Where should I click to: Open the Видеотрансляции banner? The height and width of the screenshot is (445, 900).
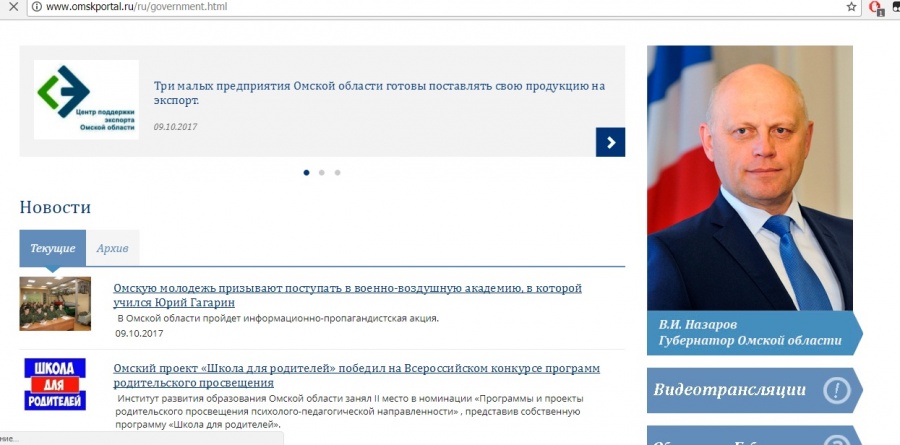(755, 390)
